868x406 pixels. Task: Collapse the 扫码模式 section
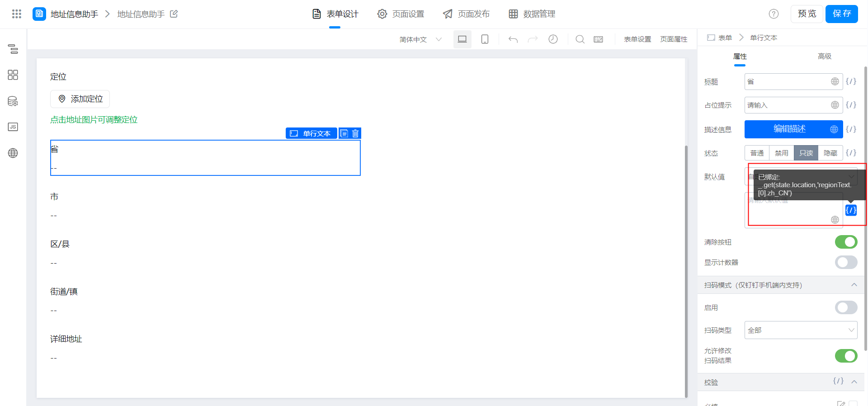[x=854, y=285]
